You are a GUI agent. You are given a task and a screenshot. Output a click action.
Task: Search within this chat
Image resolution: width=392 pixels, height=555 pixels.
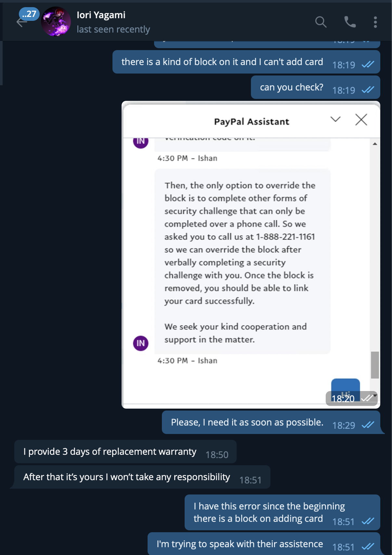(320, 22)
